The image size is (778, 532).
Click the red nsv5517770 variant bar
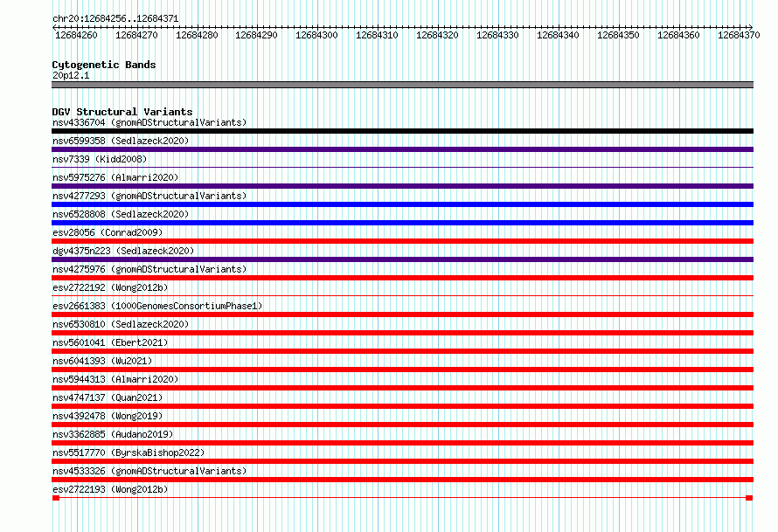[x=402, y=461]
